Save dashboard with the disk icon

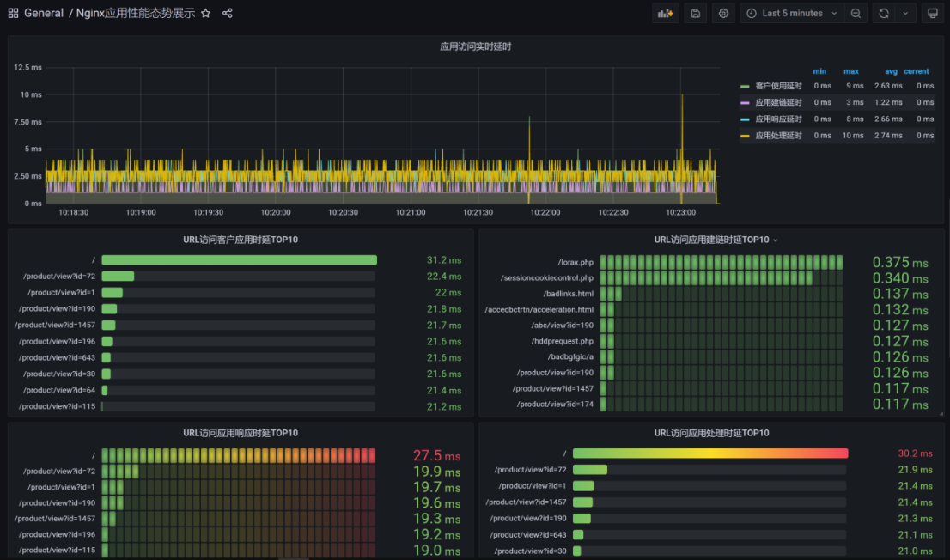[x=696, y=14]
